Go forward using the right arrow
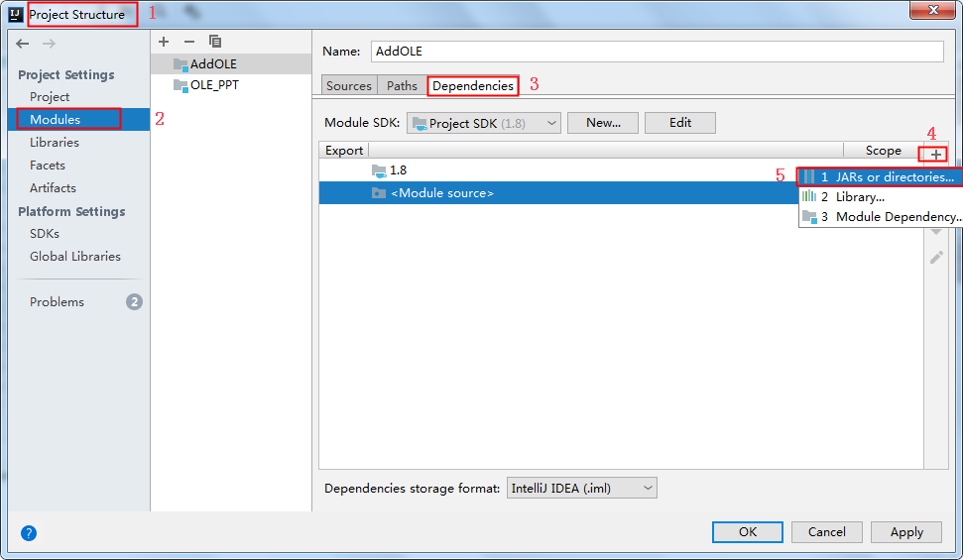963x560 pixels. click(x=50, y=44)
